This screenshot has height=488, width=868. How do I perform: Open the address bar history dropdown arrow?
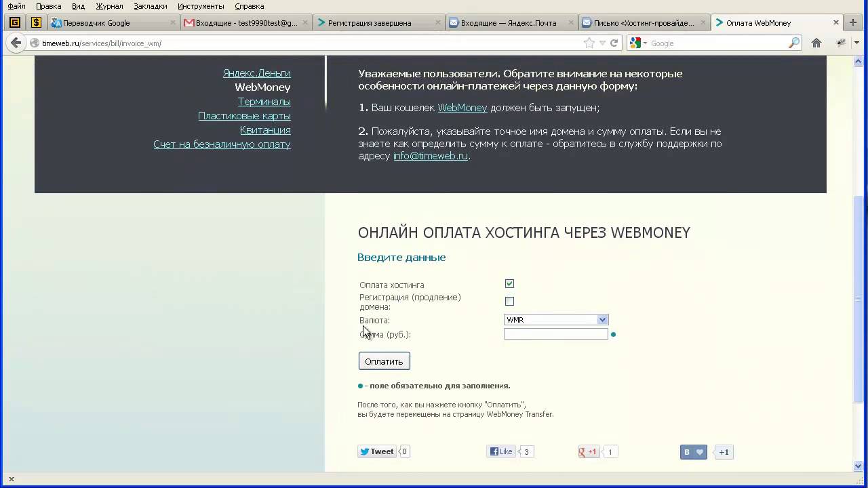click(601, 43)
